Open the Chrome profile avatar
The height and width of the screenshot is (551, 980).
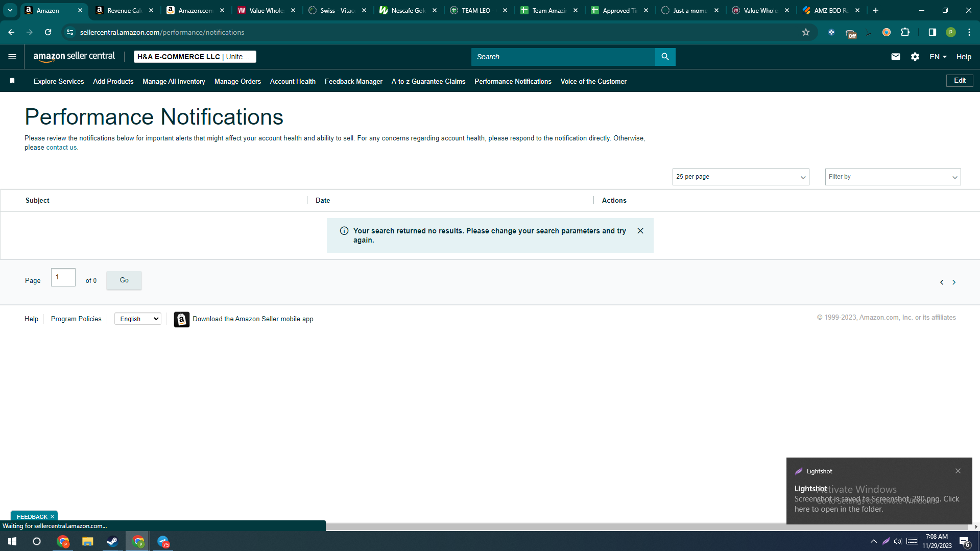[950, 32]
